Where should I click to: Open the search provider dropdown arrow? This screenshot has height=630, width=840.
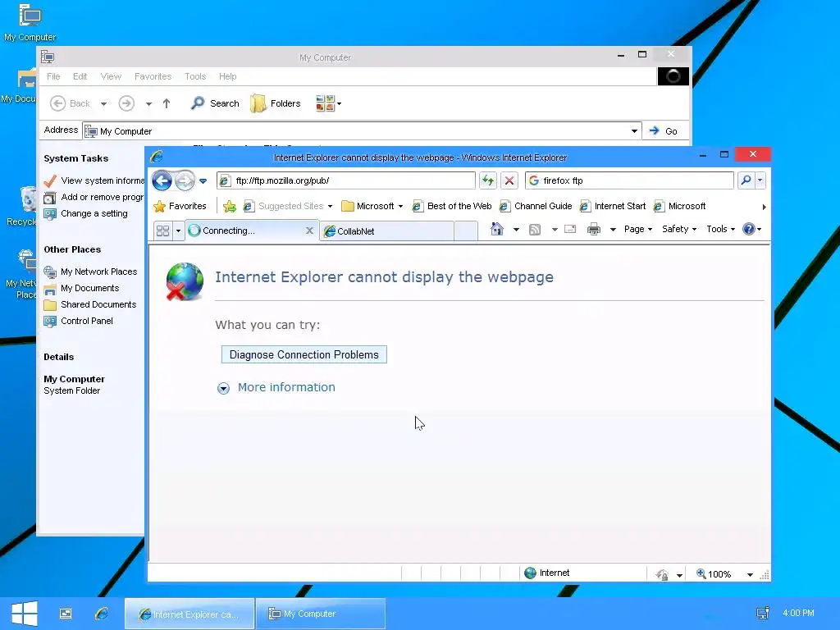click(760, 180)
